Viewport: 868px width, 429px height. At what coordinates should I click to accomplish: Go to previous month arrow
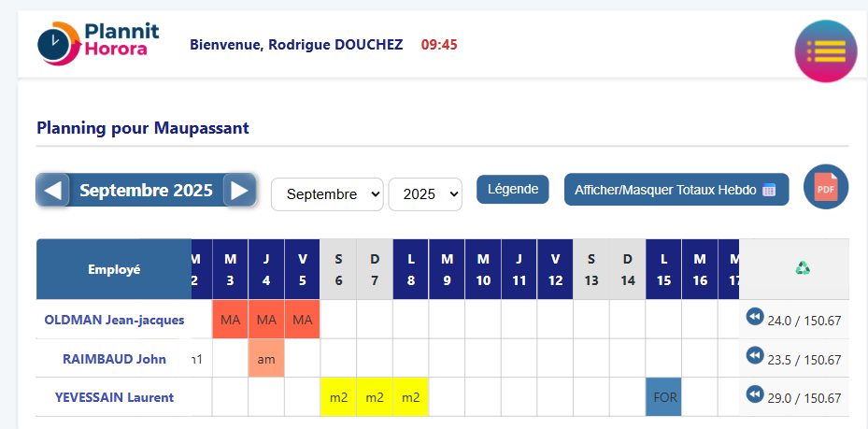pyautogui.click(x=53, y=191)
